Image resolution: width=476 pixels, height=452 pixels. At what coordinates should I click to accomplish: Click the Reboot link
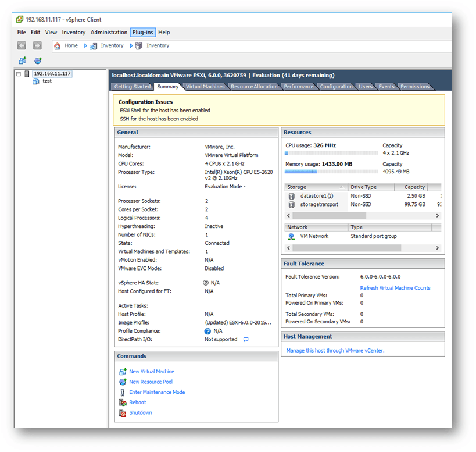[x=138, y=403]
